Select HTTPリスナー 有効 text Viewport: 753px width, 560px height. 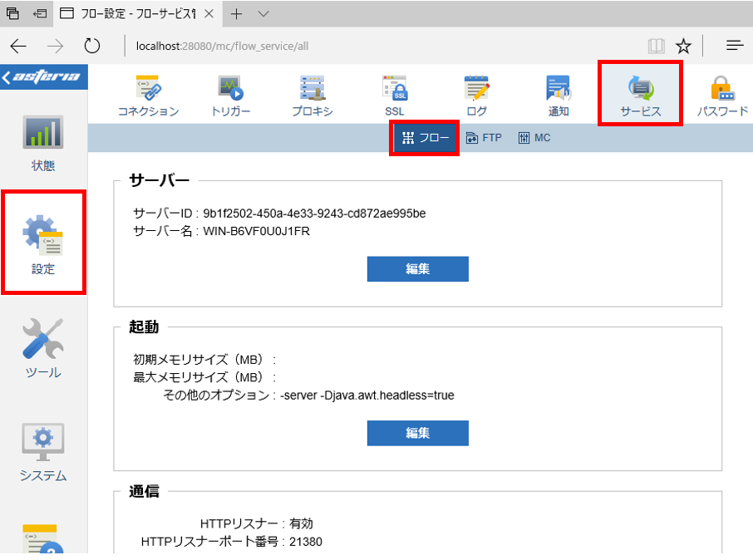301,523
